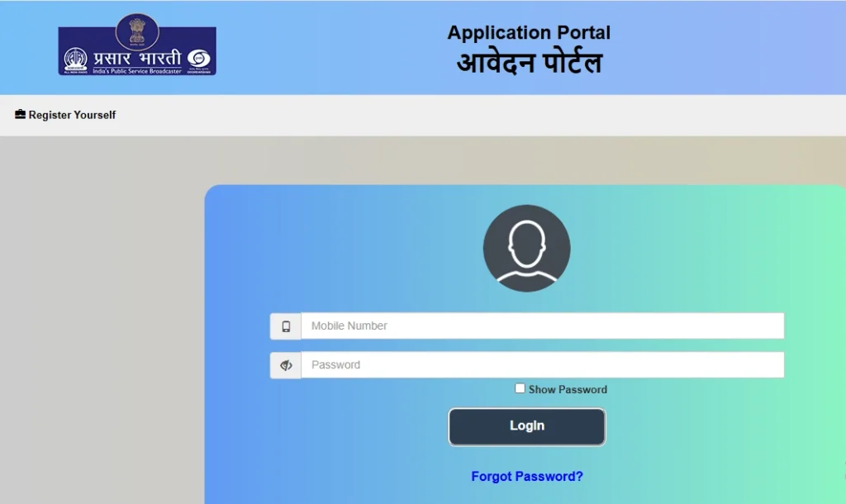The width and height of the screenshot is (846, 504).
Task: Click the Login button
Action: (x=526, y=427)
